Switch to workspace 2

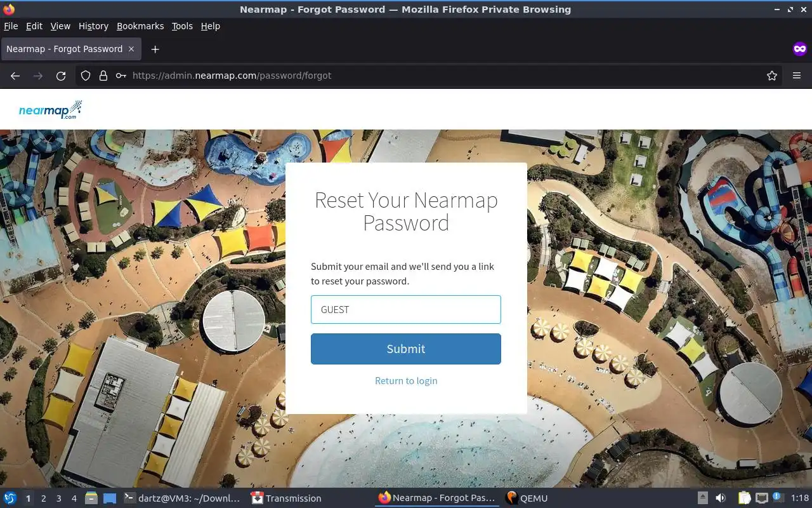43,498
